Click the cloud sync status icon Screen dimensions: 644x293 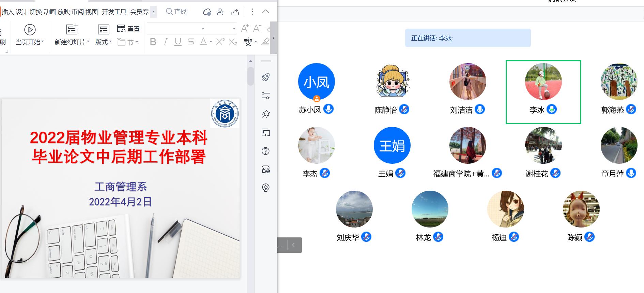coord(207,12)
